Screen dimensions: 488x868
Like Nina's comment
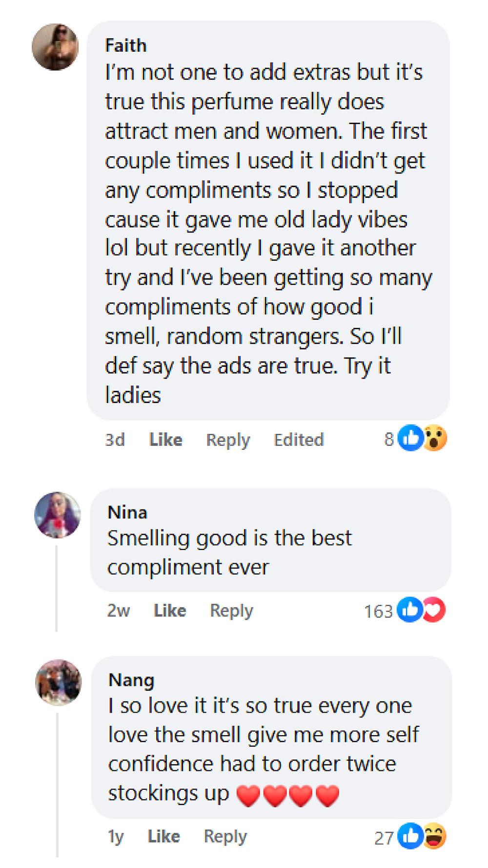[x=169, y=611]
